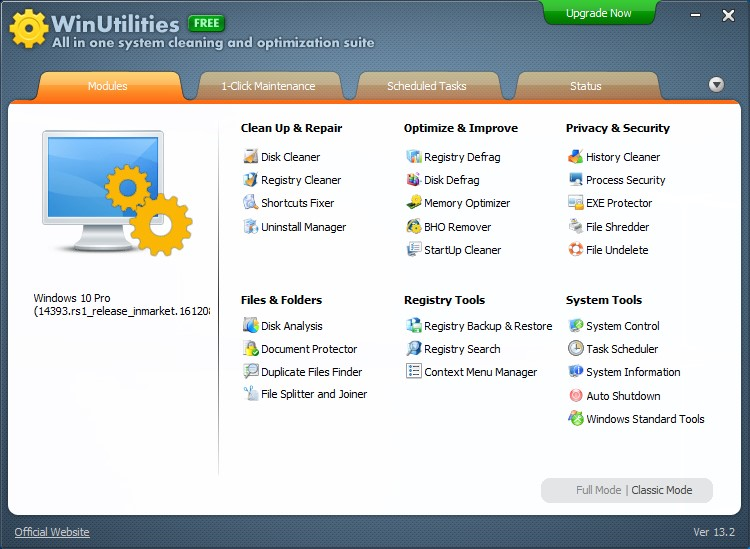This screenshot has width=750, height=549.
Task: Launch File Undelete lifebuoy icon
Action: [576, 250]
